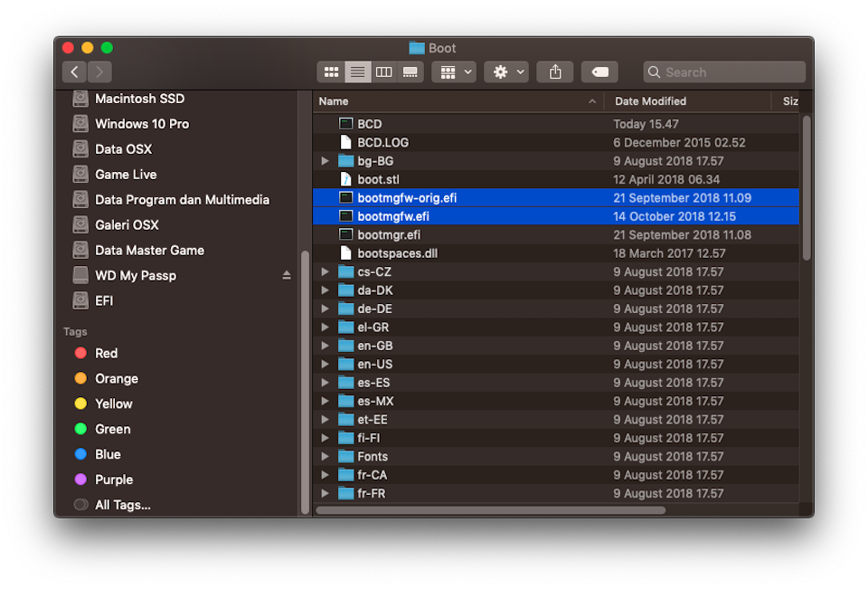The height and width of the screenshot is (589, 868).
Task: Eject the WD My Passp drive
Action: click(x=285, y=275)
